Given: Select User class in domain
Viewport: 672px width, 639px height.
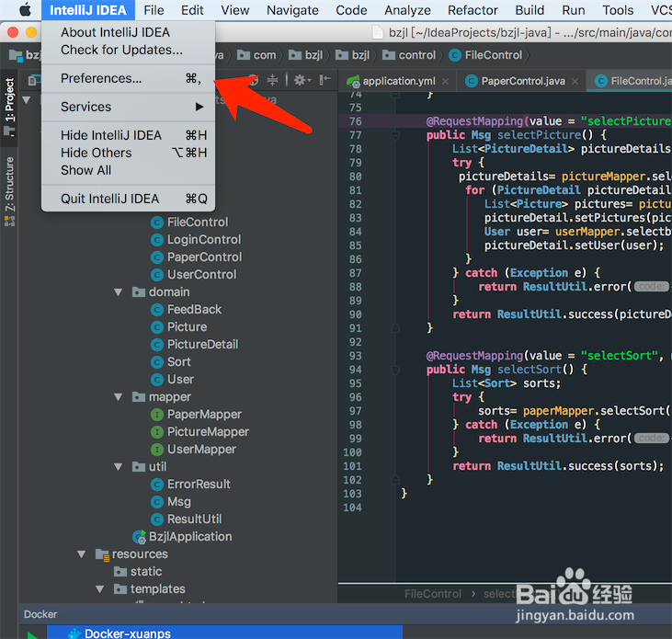Looking at the screenshot, I should point(172,380).
